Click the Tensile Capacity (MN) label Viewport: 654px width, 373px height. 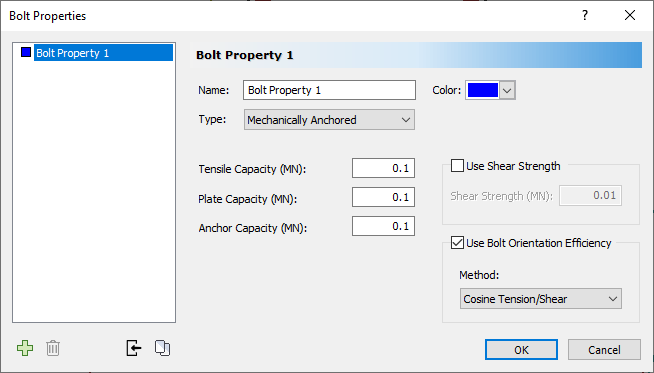pyautogui.click(x=252, y=169)
